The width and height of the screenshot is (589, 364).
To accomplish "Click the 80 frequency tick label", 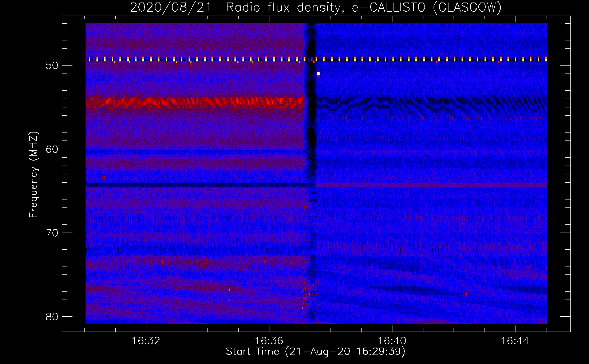I will [x=52, y=317].
